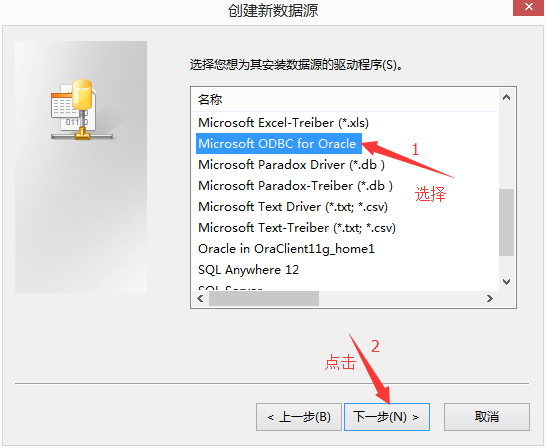
Task: Click the driver list scroll up arrow
Action: click(506, 97)
